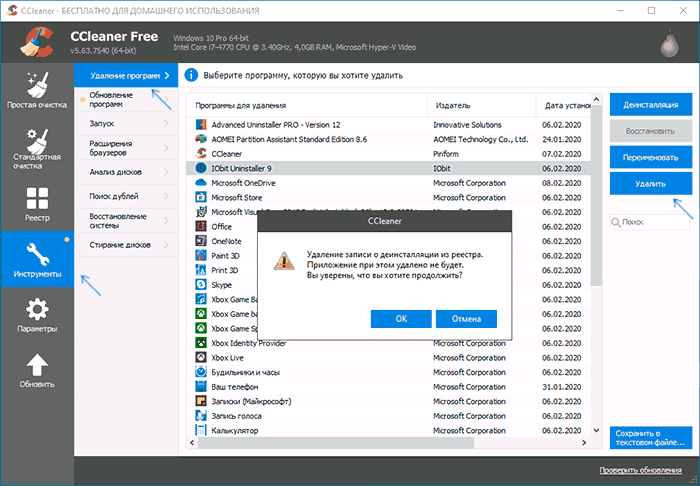Click Сохранить в текстовом файле button
Viewport: 700px width, 486px height.
651,438
